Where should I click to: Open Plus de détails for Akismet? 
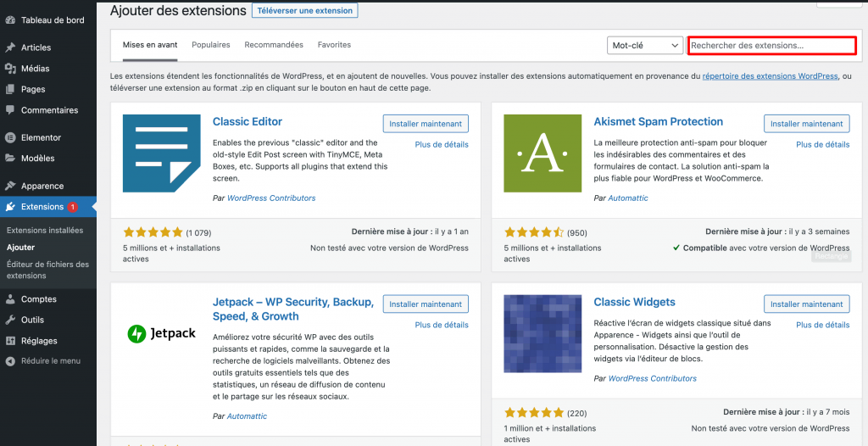[822, 145]
